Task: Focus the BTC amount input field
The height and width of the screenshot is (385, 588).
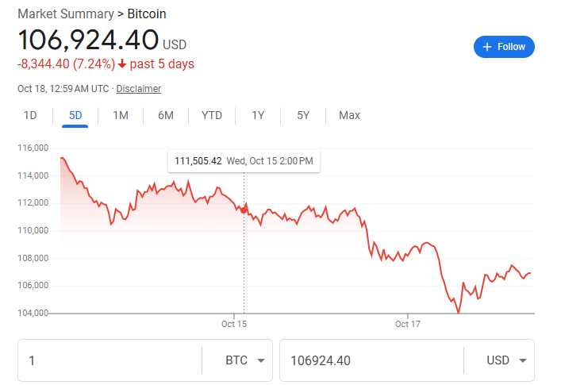Action: point(110,360)
